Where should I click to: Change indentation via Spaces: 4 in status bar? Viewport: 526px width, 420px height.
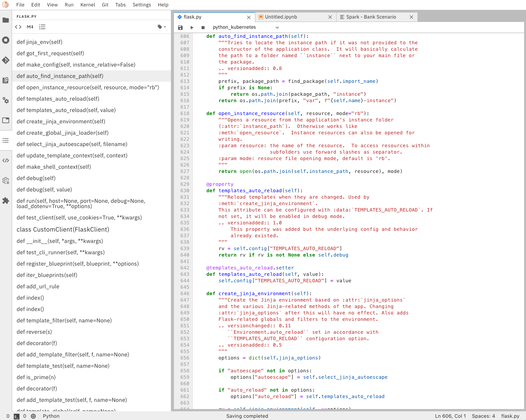tap(483, 416)
